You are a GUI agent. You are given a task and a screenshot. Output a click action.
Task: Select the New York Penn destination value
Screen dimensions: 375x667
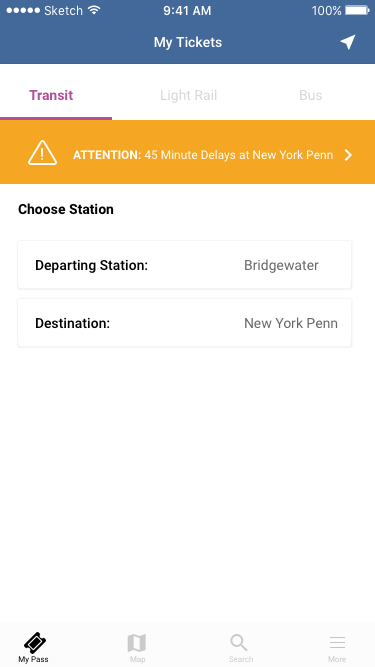coord(291,323)
